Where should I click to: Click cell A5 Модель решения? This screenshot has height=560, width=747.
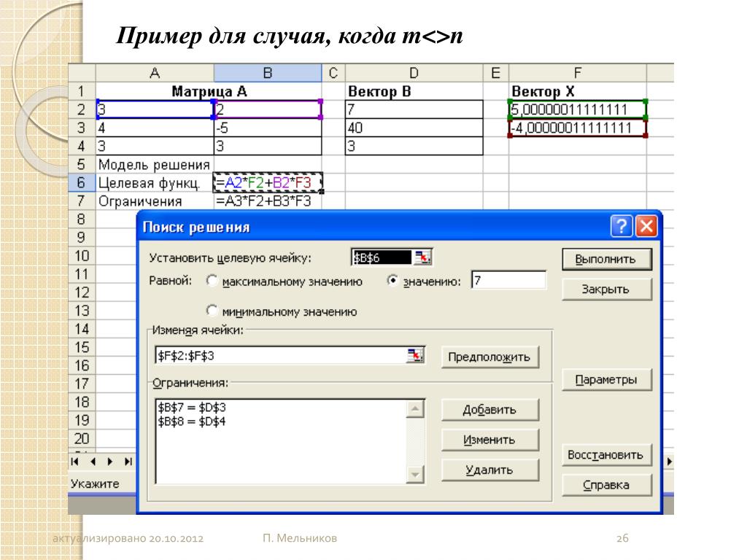coord(155,164)
